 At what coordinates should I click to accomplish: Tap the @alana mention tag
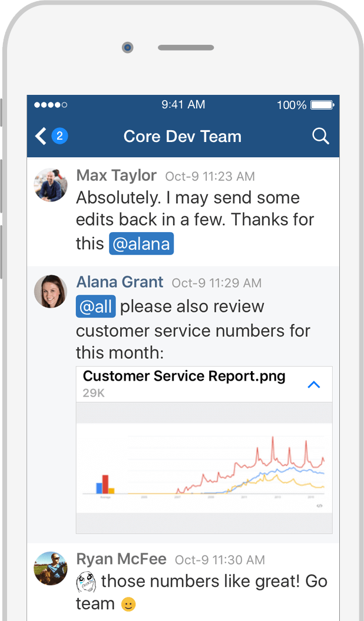click(x=141, y=244)
